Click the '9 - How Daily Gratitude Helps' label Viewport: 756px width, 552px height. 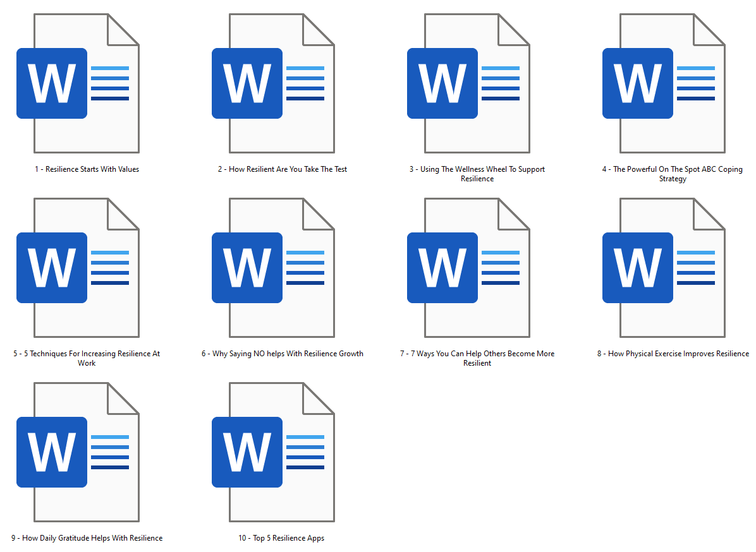pyautogui.click(x=87, y=538)
